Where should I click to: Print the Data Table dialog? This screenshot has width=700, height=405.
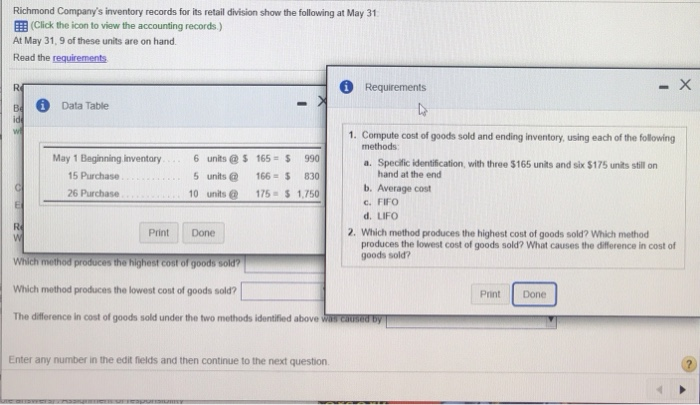point(158,233)
